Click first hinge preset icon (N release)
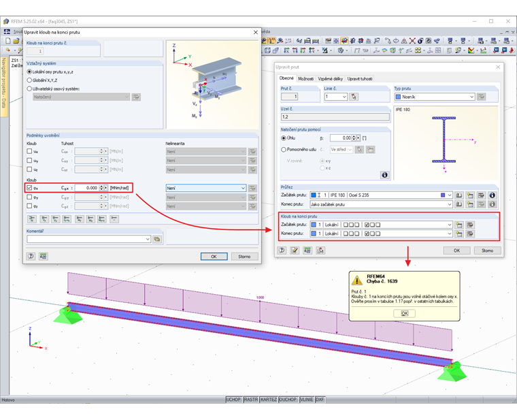The image size is (517, 420). point(32,219)
